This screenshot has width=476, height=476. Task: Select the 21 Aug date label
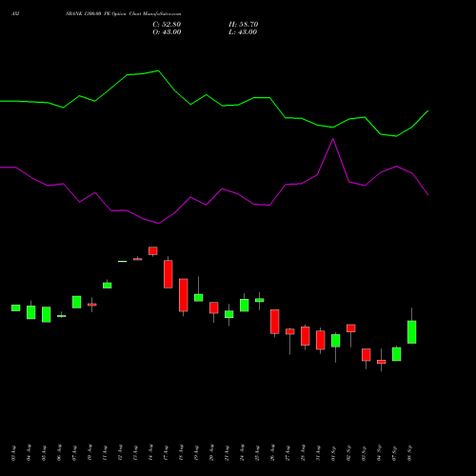(x=227, y=453)
